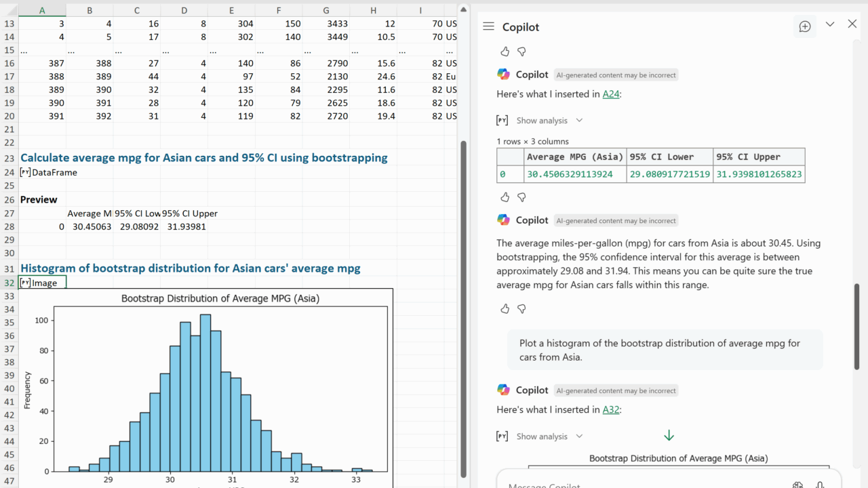The height and width of the screenshot is (488, 868).
Task: Start a new Copilot chat
Action: (805, 26)
